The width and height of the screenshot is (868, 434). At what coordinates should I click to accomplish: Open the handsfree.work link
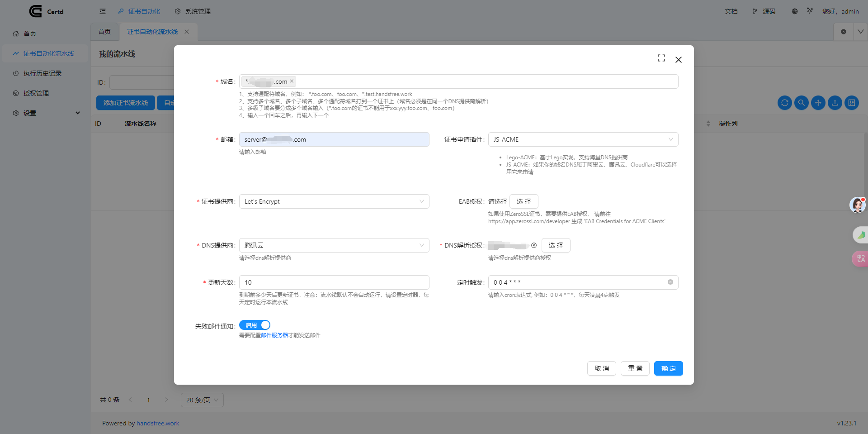(158, 424)
